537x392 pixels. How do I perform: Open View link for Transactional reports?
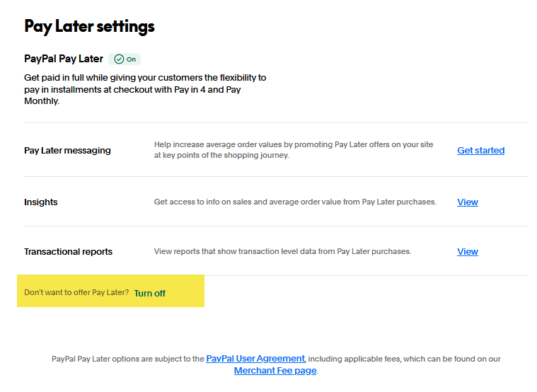468,252
